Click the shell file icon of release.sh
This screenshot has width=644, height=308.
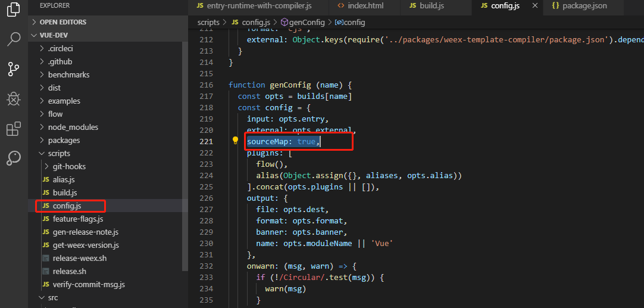pyautogui.click(x=46, y=272)
